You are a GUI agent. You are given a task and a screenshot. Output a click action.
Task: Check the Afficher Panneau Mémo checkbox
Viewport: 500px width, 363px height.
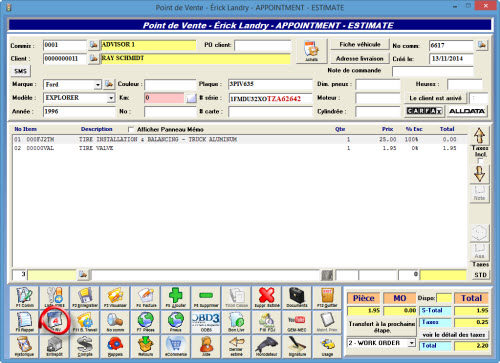click(x=131, y=129)
